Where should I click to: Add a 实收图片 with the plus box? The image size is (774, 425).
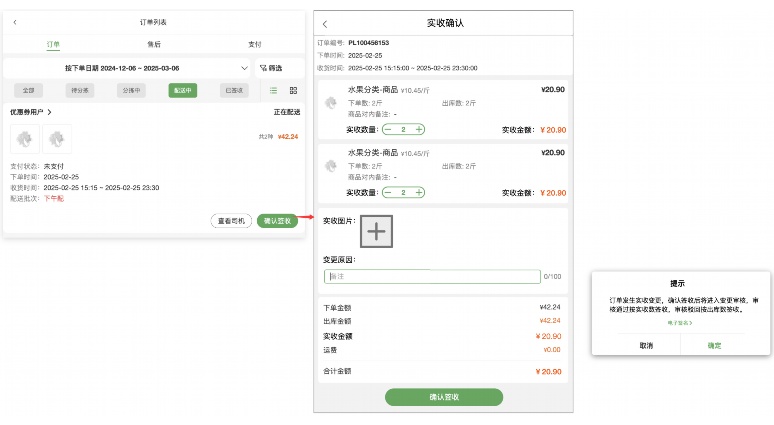click(x=376, y=231)
